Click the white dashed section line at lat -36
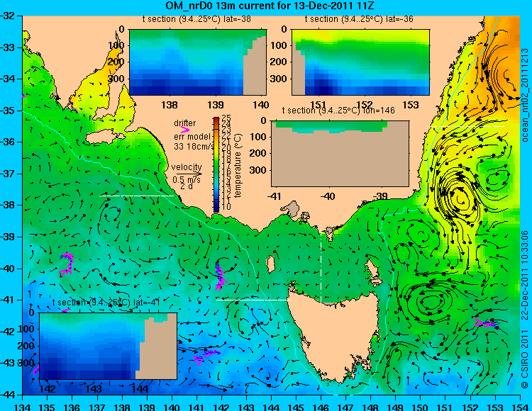 (x=467, y=126)
